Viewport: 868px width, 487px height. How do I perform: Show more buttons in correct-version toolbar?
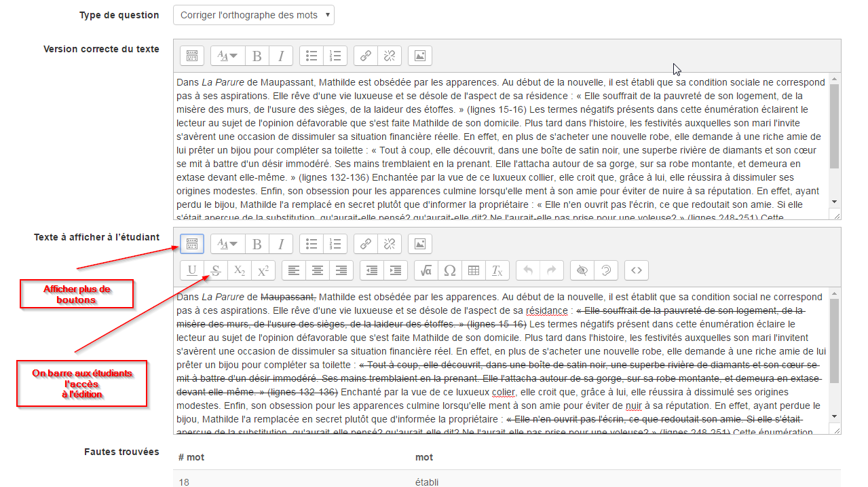(192, 56)
